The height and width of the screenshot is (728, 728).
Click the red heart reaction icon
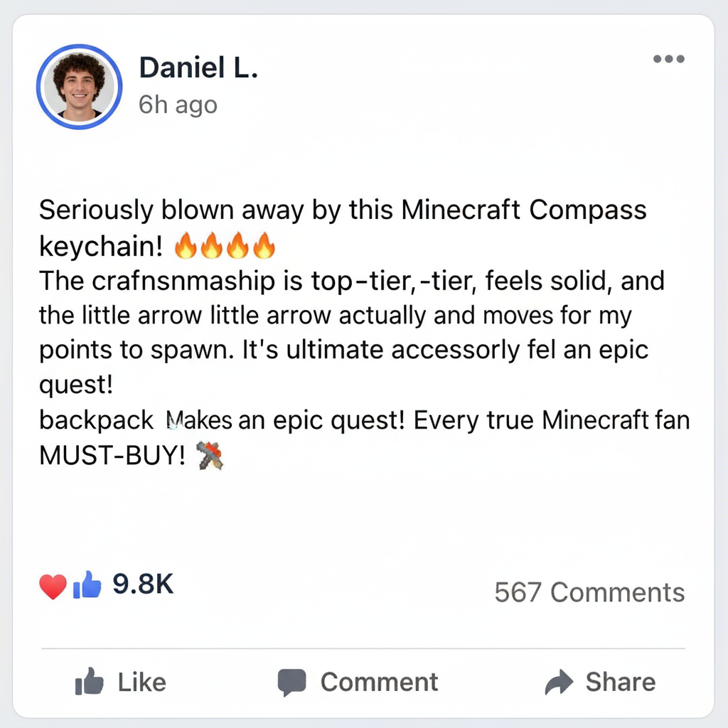click(x=53, y=587)
